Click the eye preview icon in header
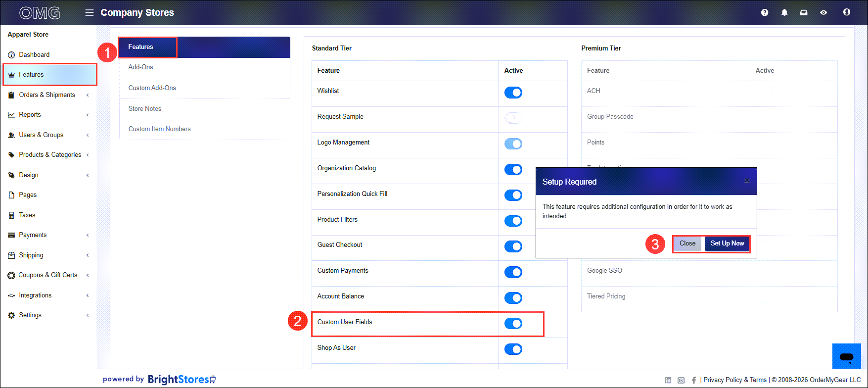This screenshot has height=388, width=868. 823,12
